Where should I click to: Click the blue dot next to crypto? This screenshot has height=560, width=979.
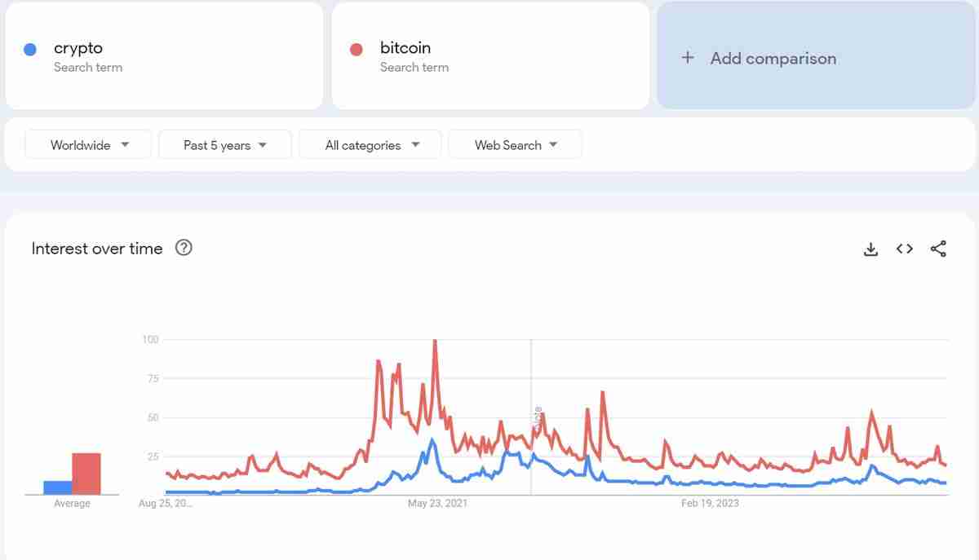[x=30, y=50]
